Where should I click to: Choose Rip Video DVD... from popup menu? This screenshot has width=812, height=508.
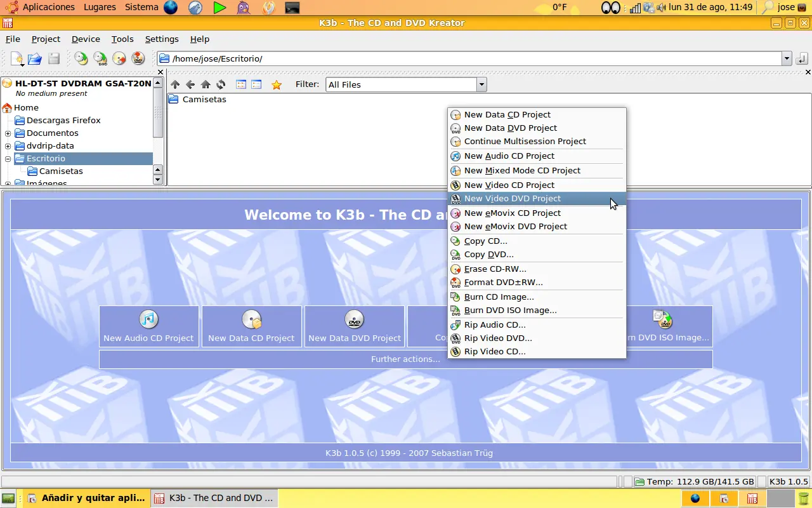537,338
